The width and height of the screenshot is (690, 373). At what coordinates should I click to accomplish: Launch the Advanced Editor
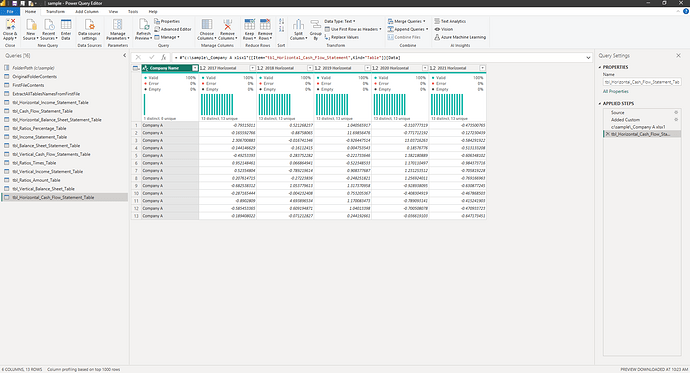tap(172, 29)
